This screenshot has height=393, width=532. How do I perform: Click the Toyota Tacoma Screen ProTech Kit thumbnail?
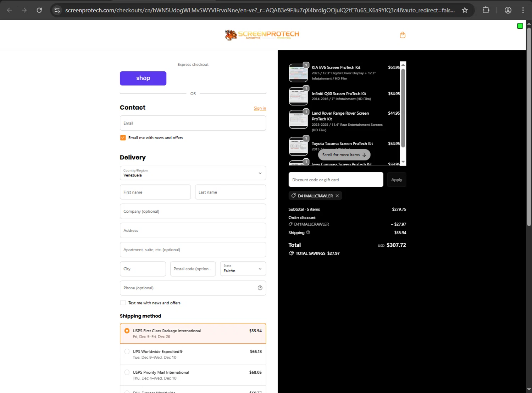(x=298, y=146)
